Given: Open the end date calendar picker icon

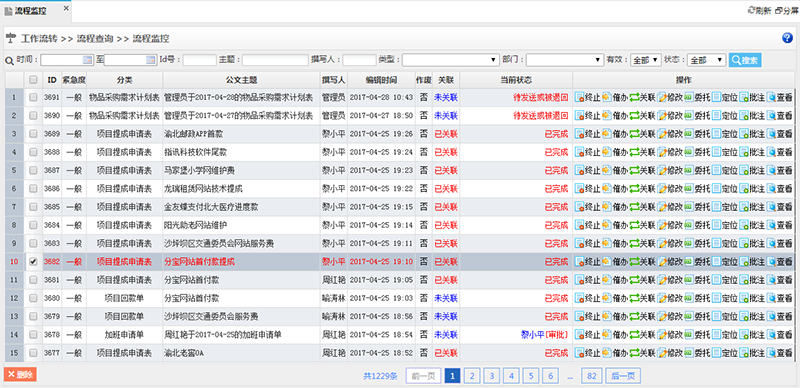Looking at the screenshot, I should point(151,60).
